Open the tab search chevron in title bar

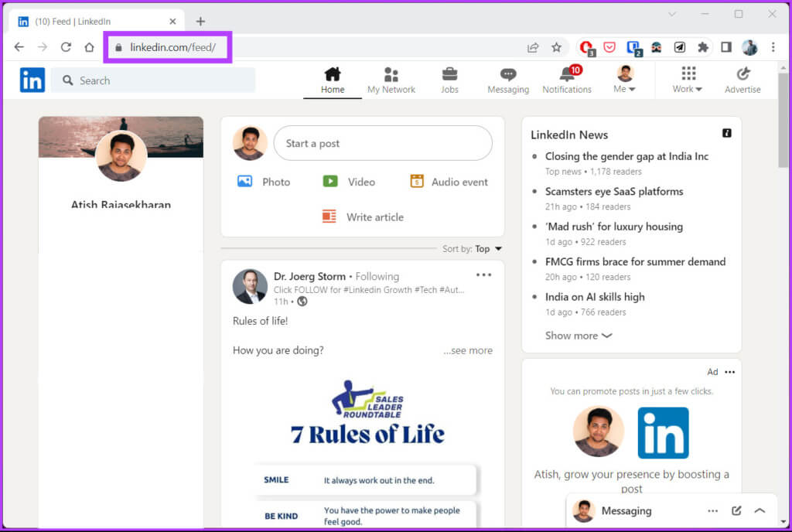[x=672, y=14]
